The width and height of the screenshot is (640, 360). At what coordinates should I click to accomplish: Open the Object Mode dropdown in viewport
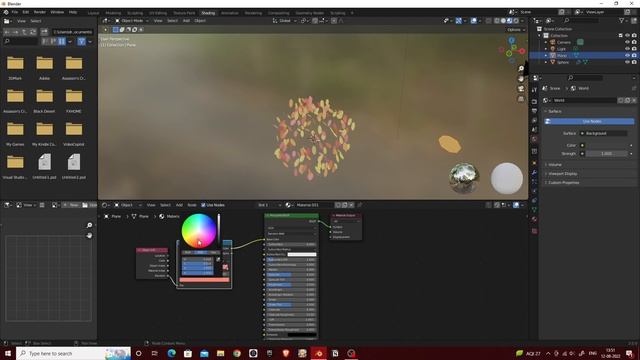(x=131, y=21)
